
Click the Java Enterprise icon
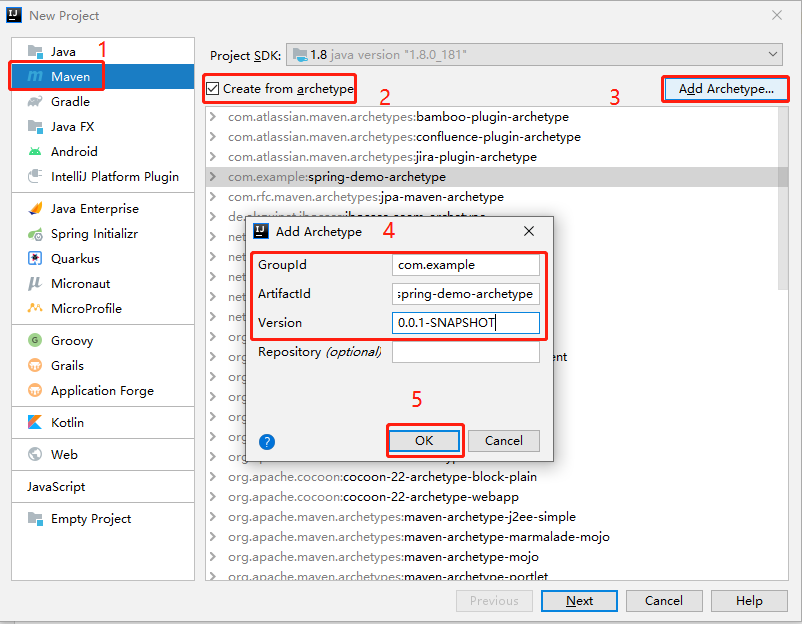pos(35,209)
